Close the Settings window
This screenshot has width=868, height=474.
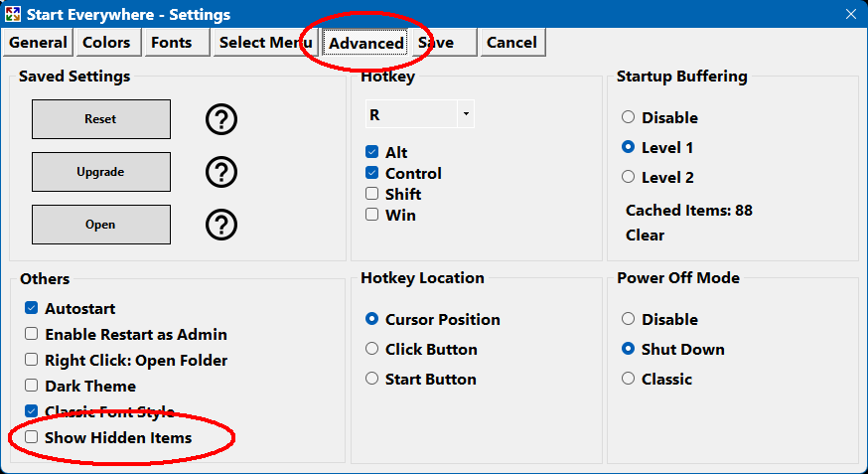click(x=850, y=14)
